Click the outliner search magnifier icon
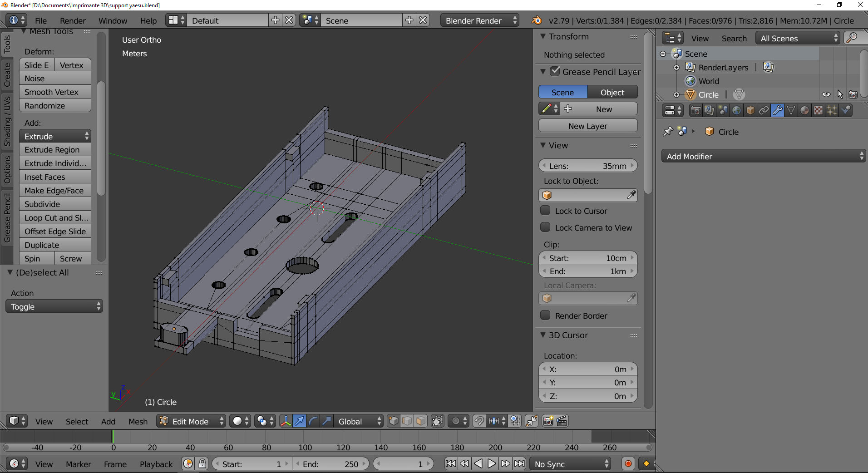Screen dimensions: 868x473 pyautogui.click(x=853, y=38)
